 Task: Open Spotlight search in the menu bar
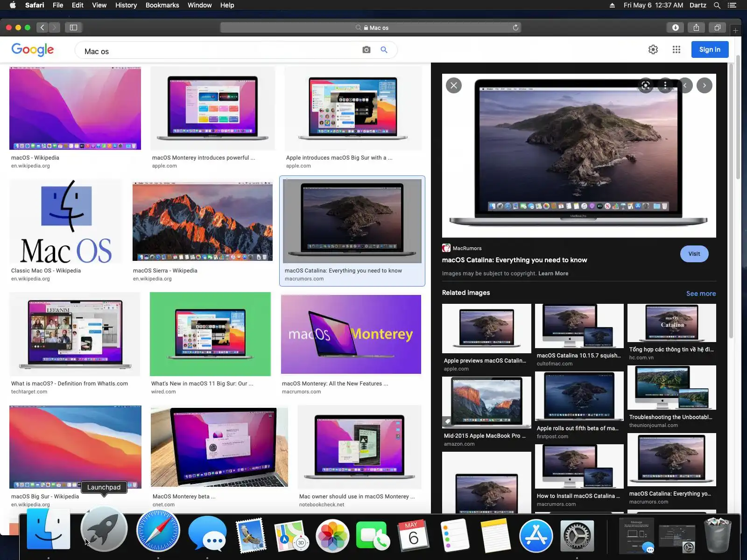click(x=717, y=5)
